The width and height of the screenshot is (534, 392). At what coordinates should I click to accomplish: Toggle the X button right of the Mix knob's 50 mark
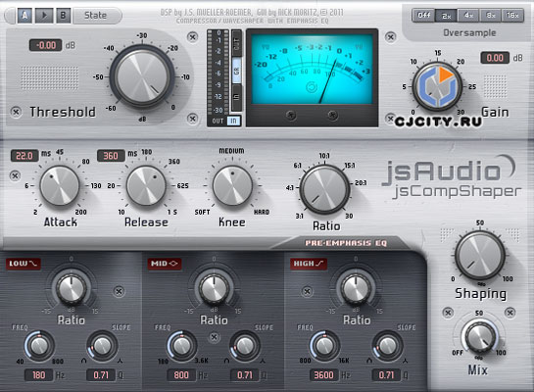pos(510,313)
